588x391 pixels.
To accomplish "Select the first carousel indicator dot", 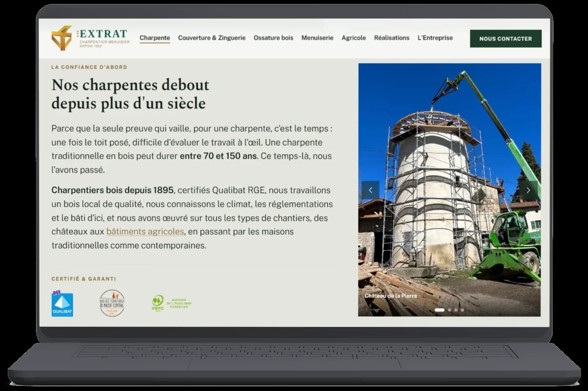I will tap(440, 310).
